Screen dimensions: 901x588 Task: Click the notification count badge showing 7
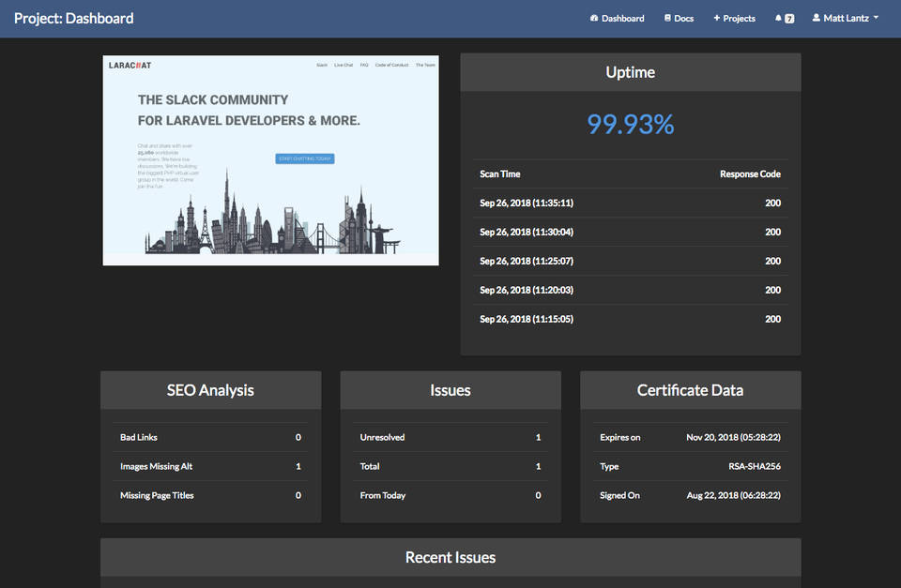[789, 19]
